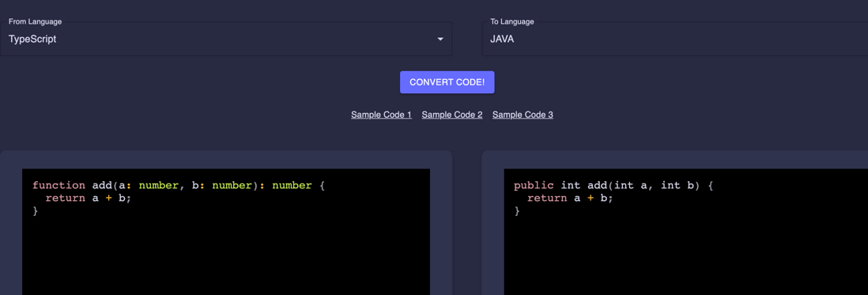Screen dimensions: 868x295
Task: Click the closing brace in TypeScript editor
Action: 36,211
